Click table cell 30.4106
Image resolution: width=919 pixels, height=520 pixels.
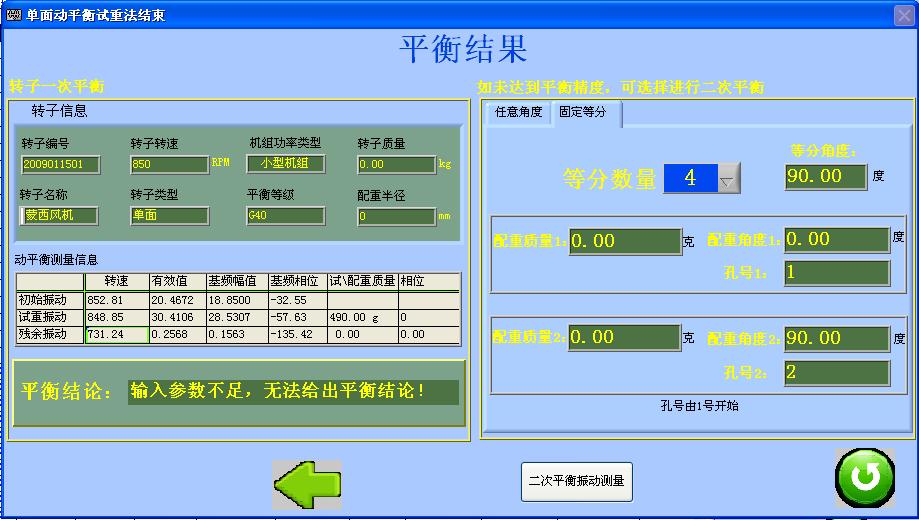point(178,317)
